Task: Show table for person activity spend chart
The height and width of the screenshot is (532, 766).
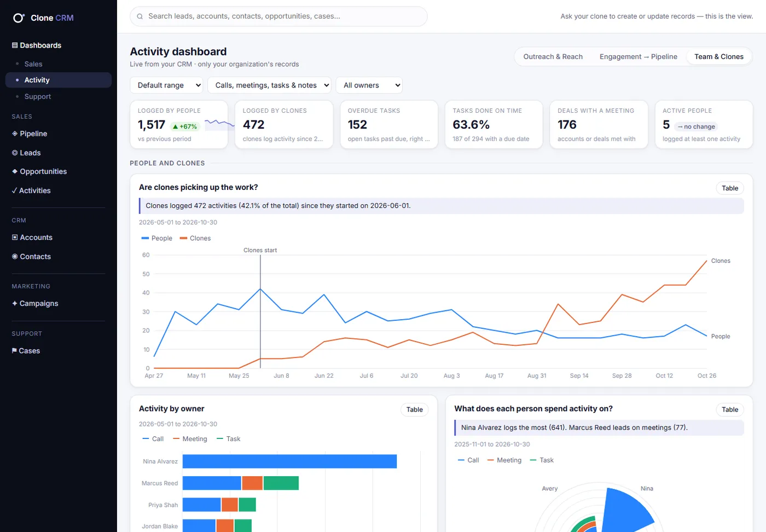Action: 729,409
